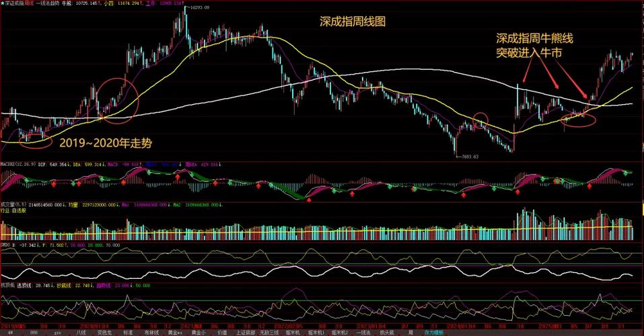
Task: Click the 牛熊 value 10725.145
Action: [87, 3]
